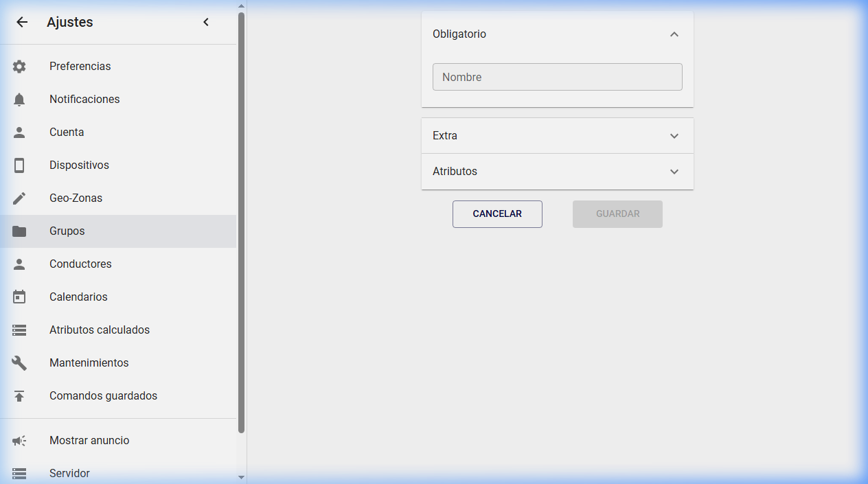Click the sidebar scrollbar down arrow
This screenshot has width=868, height=484.
click(241, 477)
